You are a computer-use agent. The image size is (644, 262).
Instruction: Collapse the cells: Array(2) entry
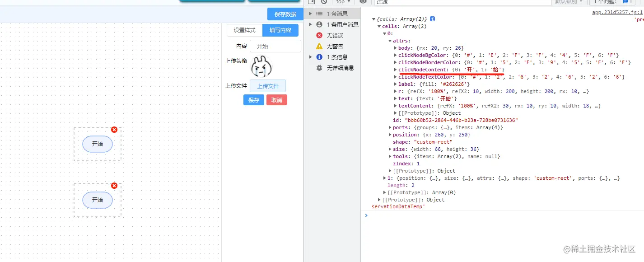pyautogui.click(x=379, y=26)
